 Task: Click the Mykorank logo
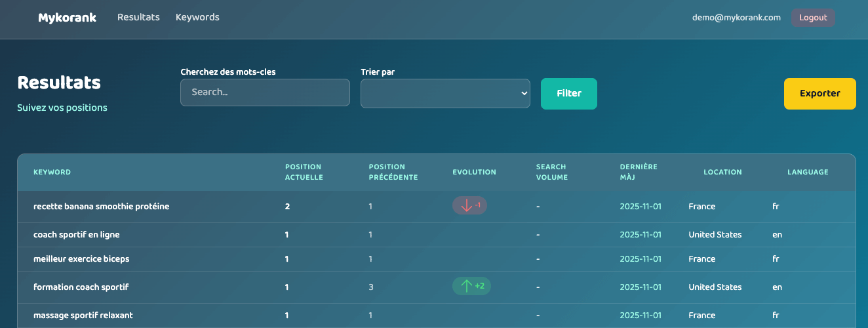tap(67, 18)
